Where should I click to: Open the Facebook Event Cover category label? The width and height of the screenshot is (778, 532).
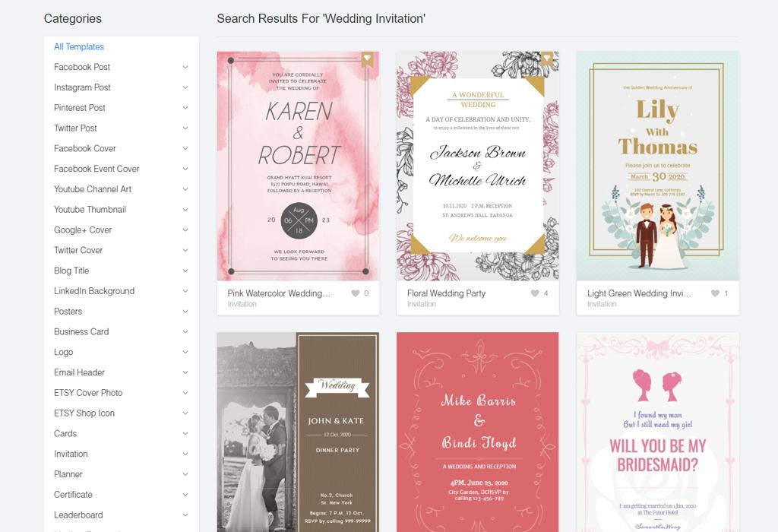click(x=96, y=169)
